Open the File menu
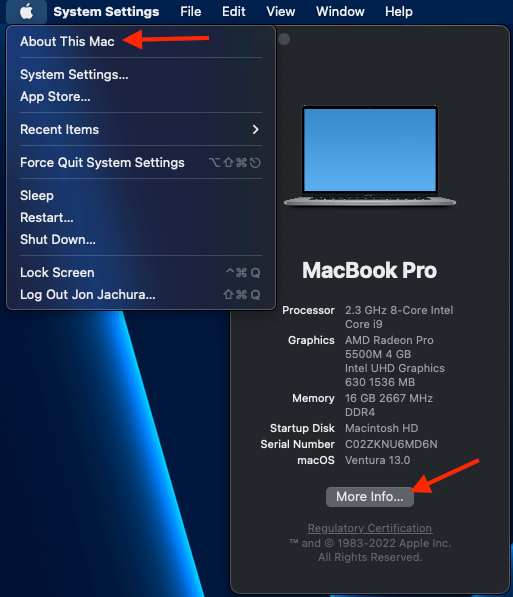 click(x=190, y=12)
